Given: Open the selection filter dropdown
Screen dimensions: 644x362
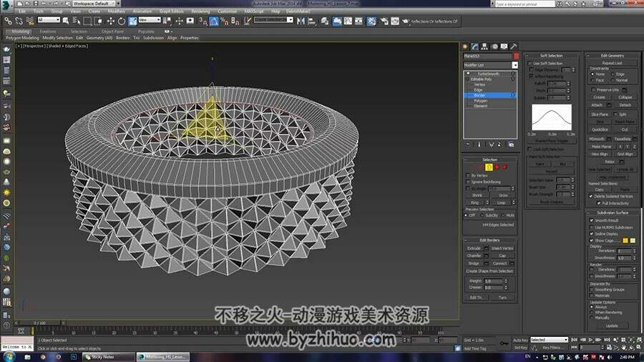Looking at the screenshot, I should point(49,20).
